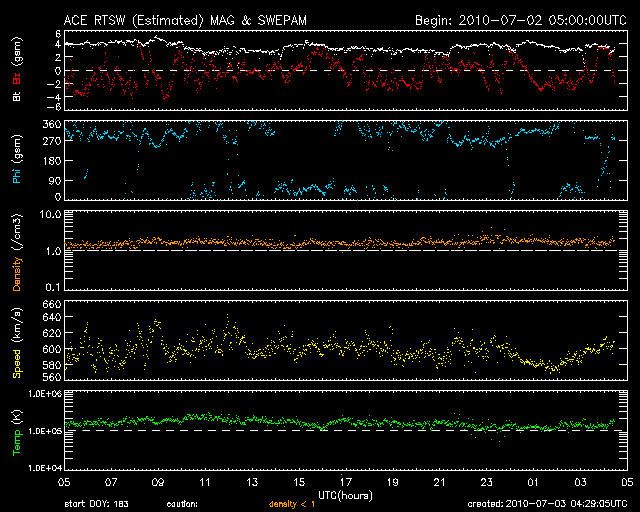Click the 09 hour tick label
Image resolution: width=640 pixels, height=512 pixels.
click(x=158, y=482)
